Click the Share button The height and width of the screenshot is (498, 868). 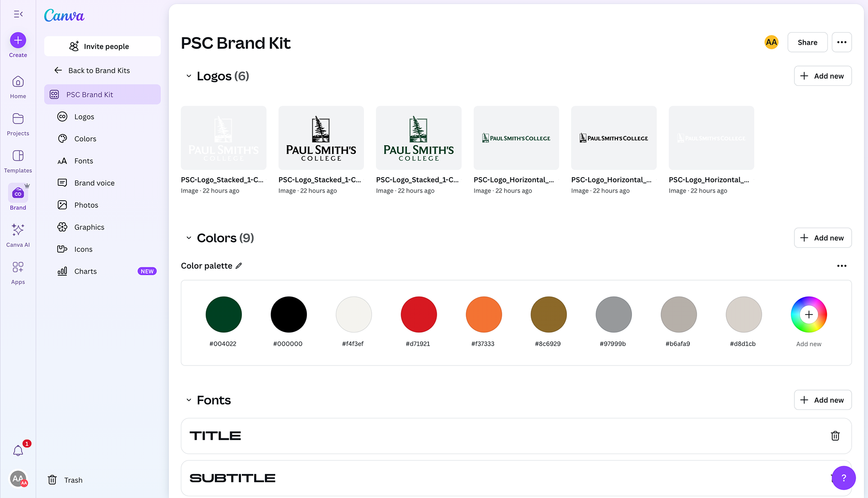click(x=807, y=42)
